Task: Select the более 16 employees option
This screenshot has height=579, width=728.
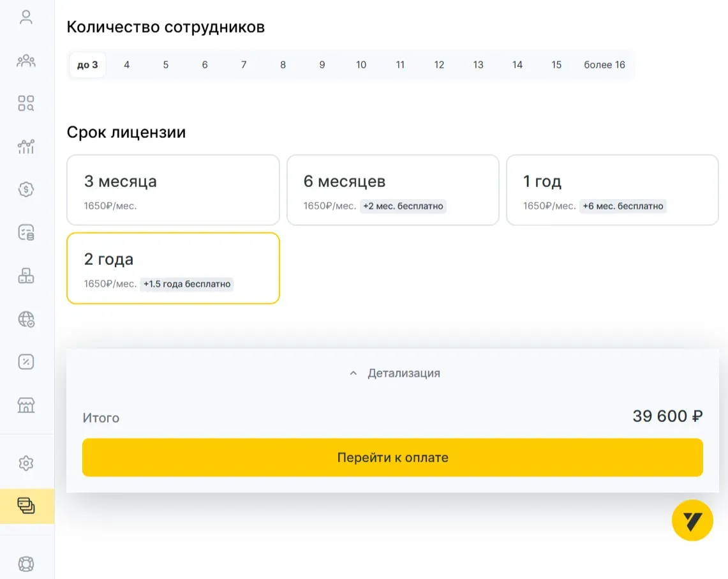Action: click(604, 64)
